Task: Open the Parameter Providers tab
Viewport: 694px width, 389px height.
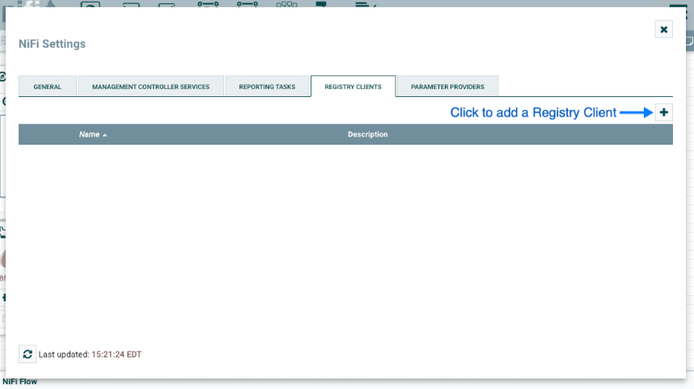Action: coord(447,86)
